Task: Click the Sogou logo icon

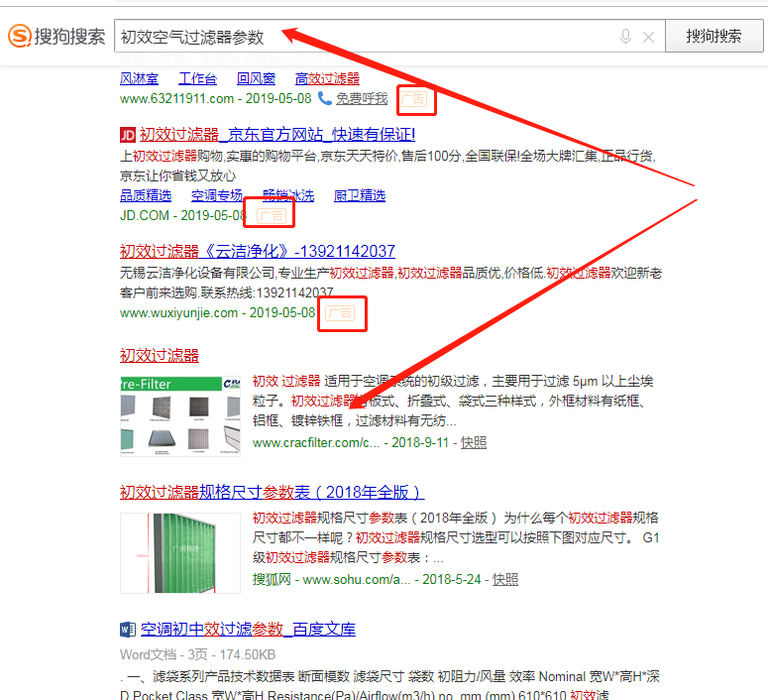Action: tap(20, 36)
